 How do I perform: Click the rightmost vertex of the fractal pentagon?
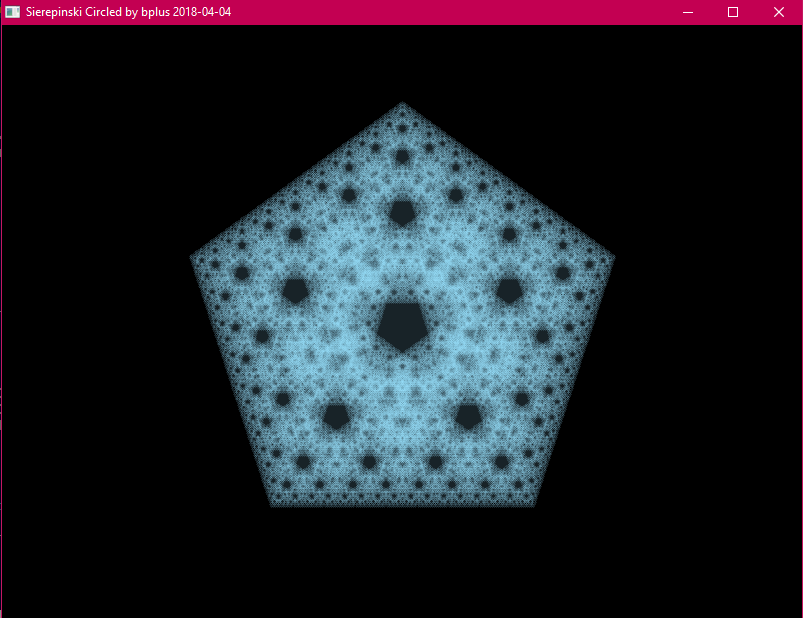(613, 258)
